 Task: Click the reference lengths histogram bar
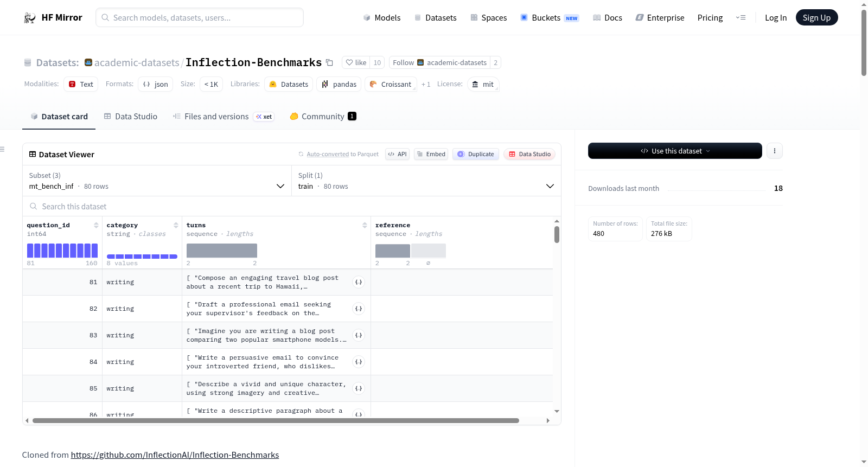(x=393, y=251)
